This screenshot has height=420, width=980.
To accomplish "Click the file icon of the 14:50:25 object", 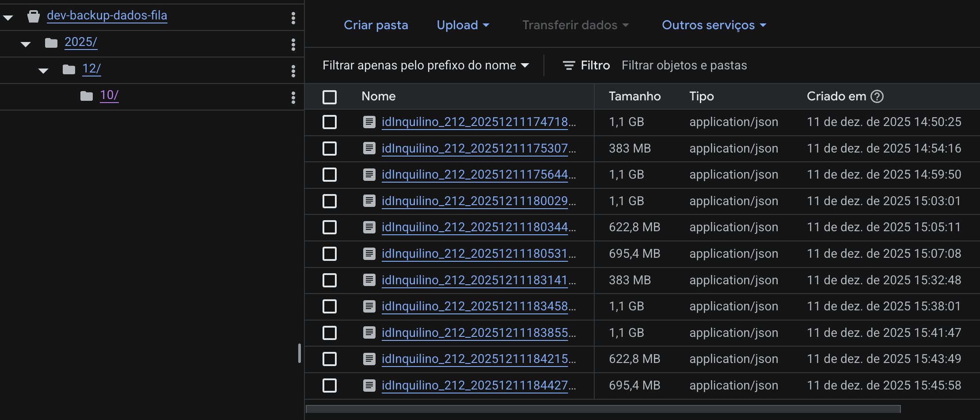I will [x=369, y=122].
